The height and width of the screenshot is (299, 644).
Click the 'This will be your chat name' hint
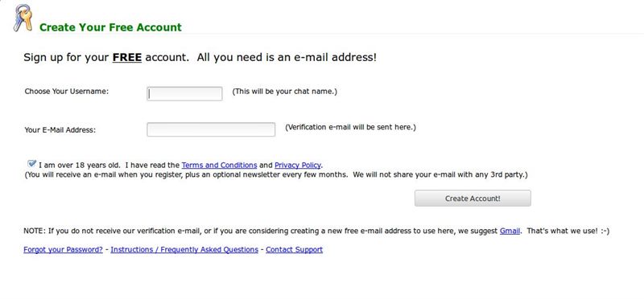coord(285,92)
